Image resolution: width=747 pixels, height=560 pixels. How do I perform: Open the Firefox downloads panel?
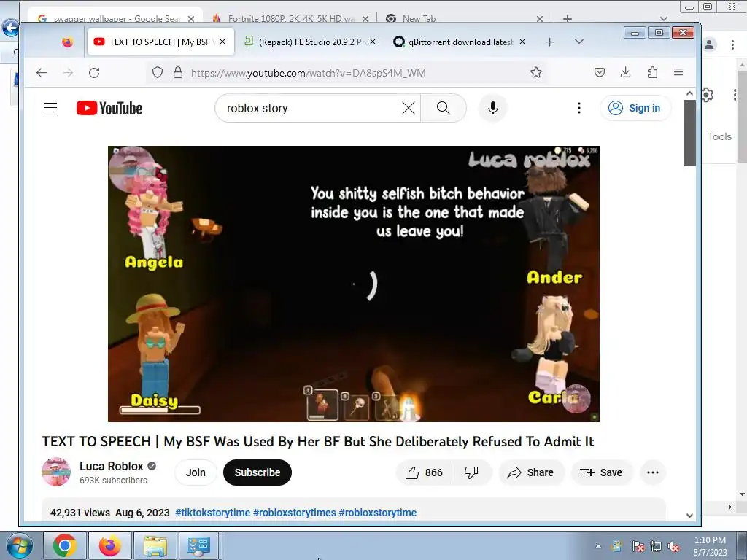(625, 72)
